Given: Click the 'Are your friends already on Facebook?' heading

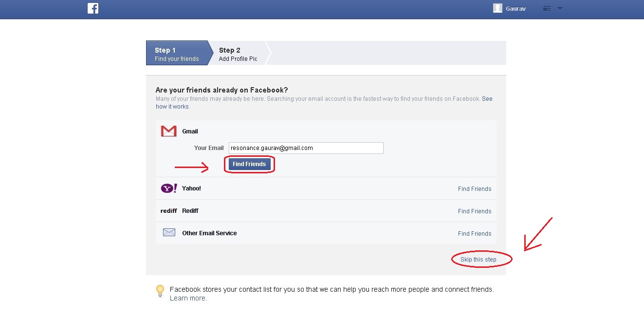Looking at the screenshot, I should [x=221, y=90].
